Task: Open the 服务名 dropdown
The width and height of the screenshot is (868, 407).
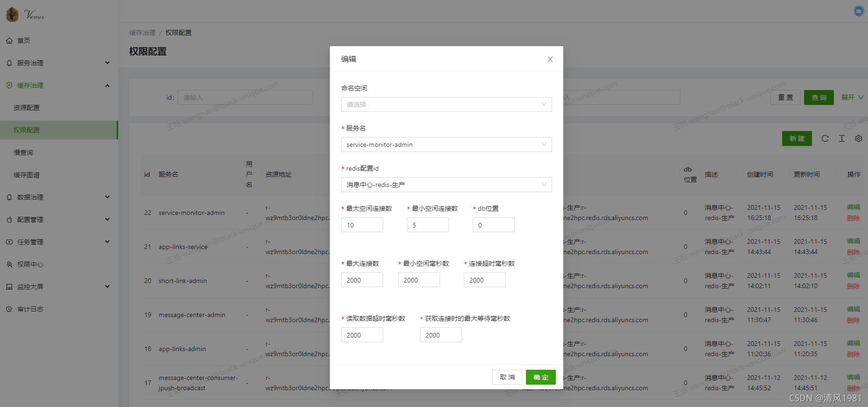Action: point(446,145)
